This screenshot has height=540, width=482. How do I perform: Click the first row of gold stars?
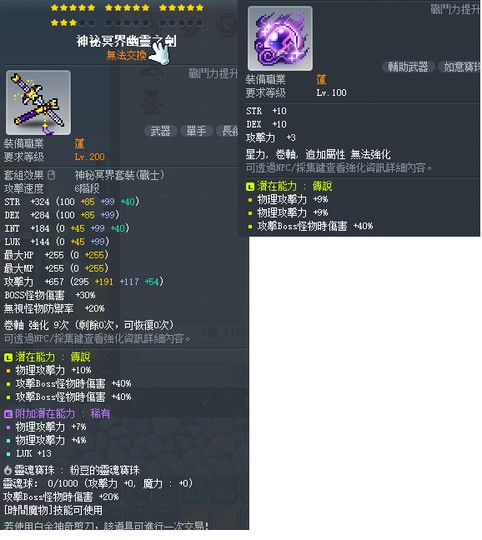pos(127,8)
